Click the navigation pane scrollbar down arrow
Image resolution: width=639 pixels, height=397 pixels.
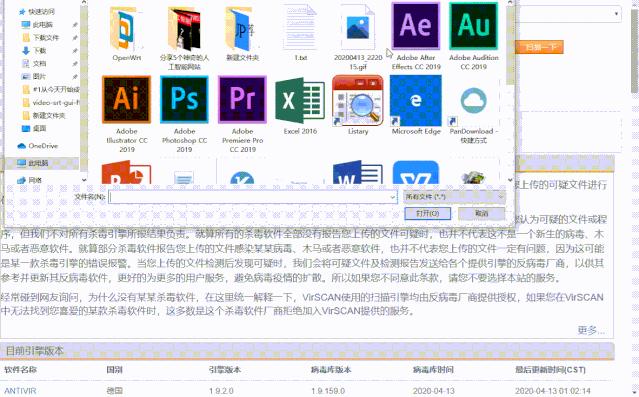coord(84,180)
